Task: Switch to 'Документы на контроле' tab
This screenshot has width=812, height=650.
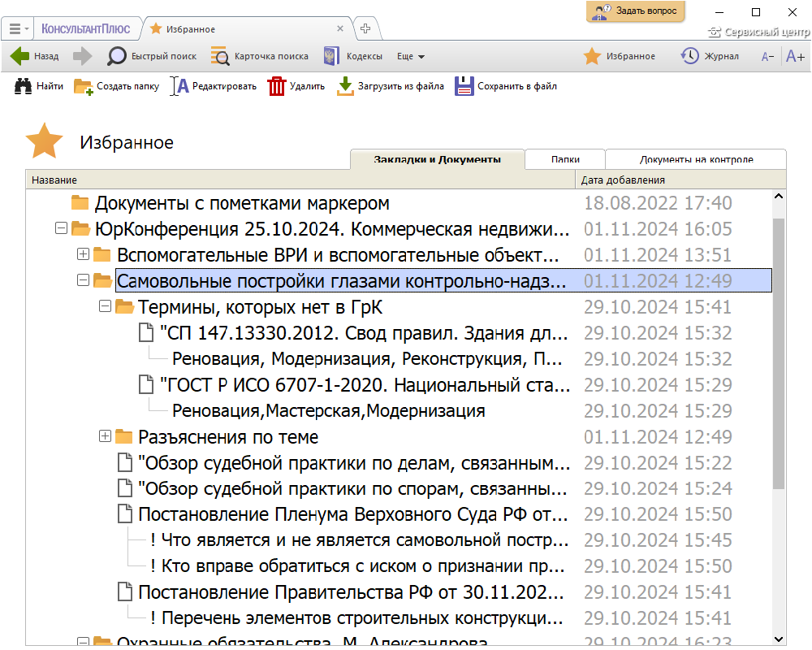Action: (696, 159)
